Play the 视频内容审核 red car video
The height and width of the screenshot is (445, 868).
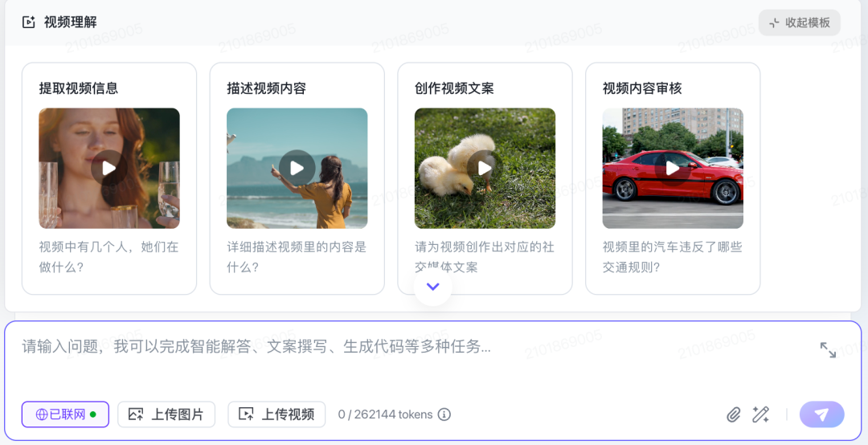click(x=673, y=168)
